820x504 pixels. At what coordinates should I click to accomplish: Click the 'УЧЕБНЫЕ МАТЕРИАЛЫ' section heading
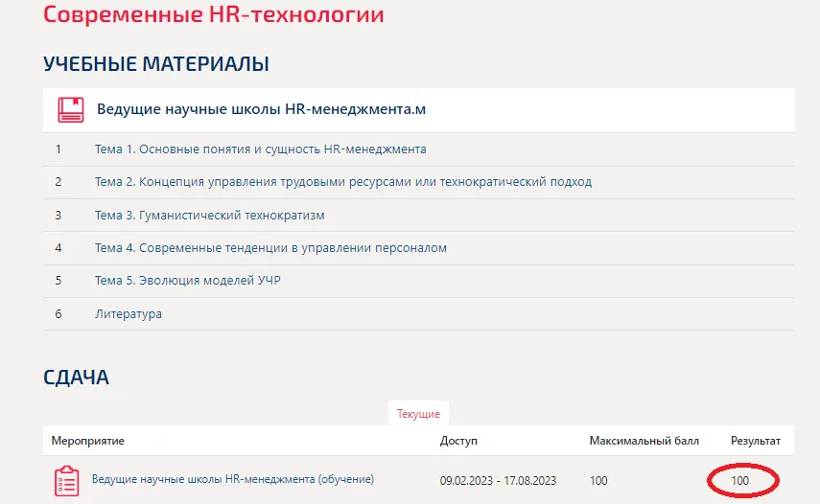pyautogui.click(x=155, y=64)
